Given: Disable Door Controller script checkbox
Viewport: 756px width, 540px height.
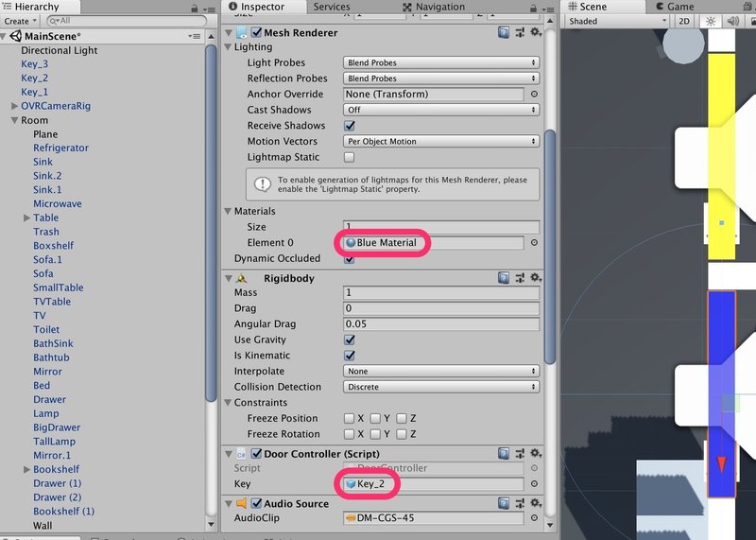Looking at the screenshot, I should [x=256, y=454].
